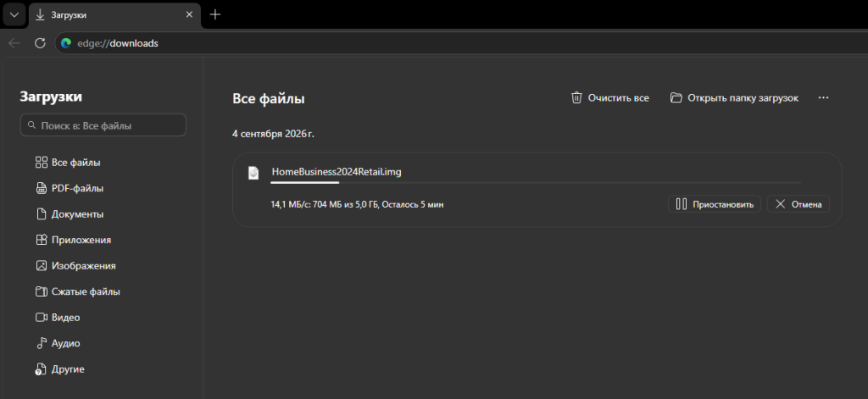Click the folder icon for Открыть папку загрузок
868x399 pixels.
pos(676,98)
